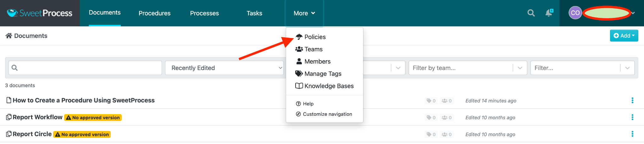Open the notifications bell icon
The image size is (644, 144).
pyautogui.click(x=549, y=13)
